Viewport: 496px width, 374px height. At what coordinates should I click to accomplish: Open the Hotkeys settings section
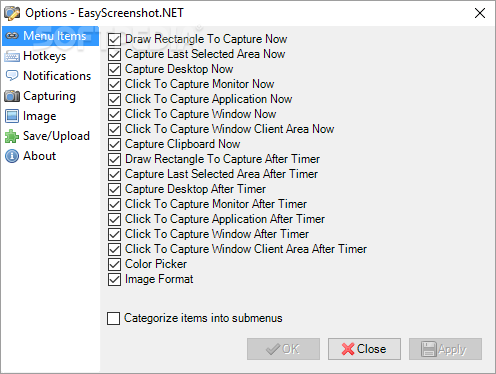45,56
